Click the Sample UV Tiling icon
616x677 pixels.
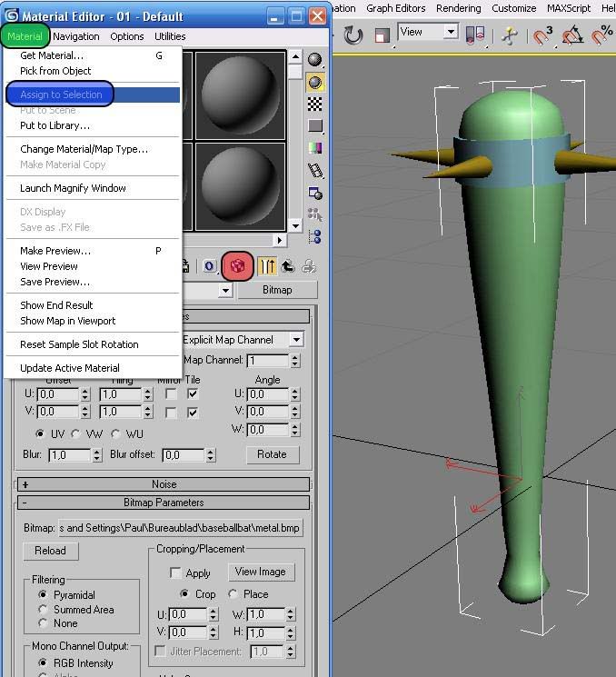click(x=315, y=126)
